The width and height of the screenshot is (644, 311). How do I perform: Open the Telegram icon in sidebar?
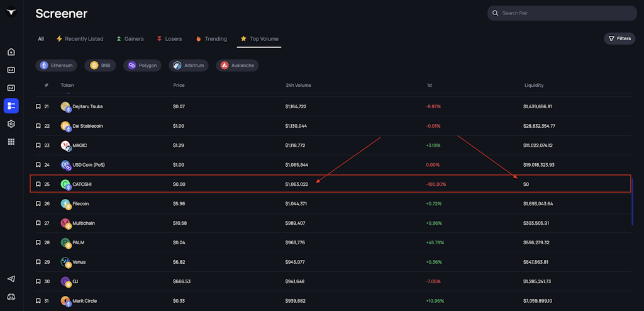11,279
